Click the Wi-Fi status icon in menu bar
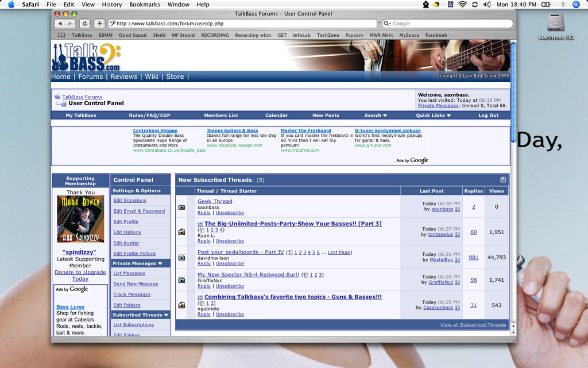The width and height of the screenshot is (588, 368). (462, 5)
